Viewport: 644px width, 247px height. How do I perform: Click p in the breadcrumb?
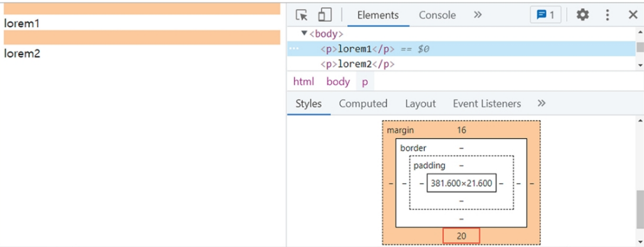[x=365, y=81]
